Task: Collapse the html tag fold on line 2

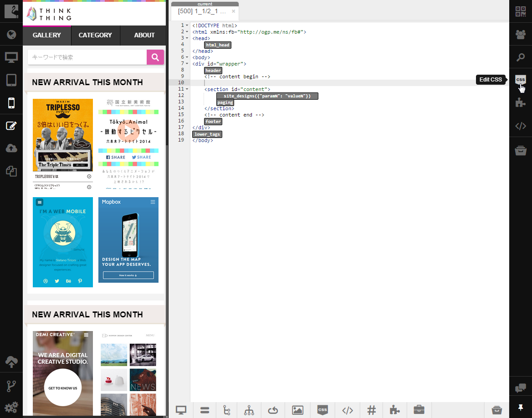Action: (187, 32)
